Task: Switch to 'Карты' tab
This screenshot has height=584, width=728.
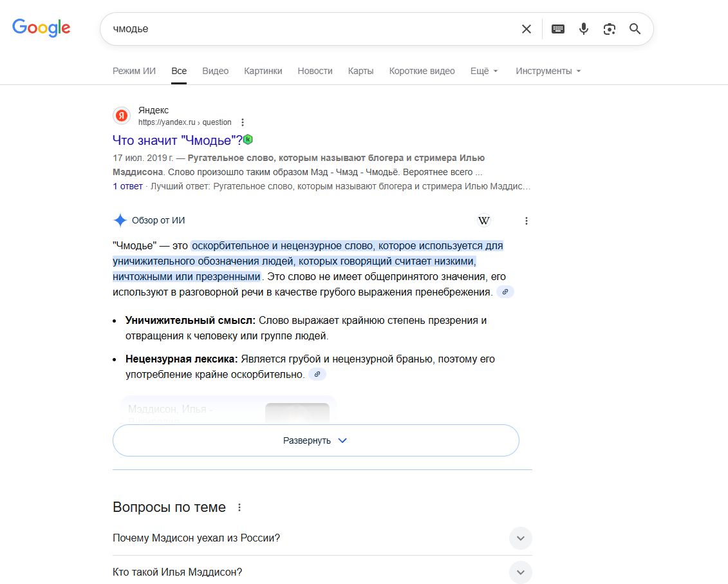Action: [360, 71]
